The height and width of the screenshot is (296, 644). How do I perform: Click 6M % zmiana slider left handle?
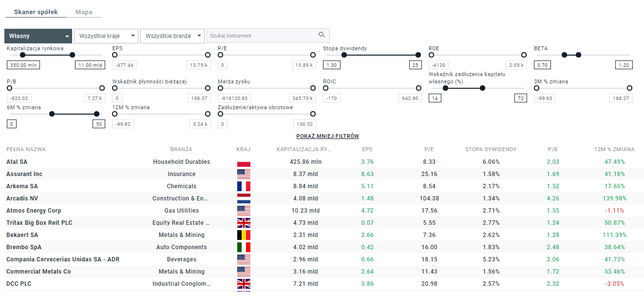click(52, 114)
